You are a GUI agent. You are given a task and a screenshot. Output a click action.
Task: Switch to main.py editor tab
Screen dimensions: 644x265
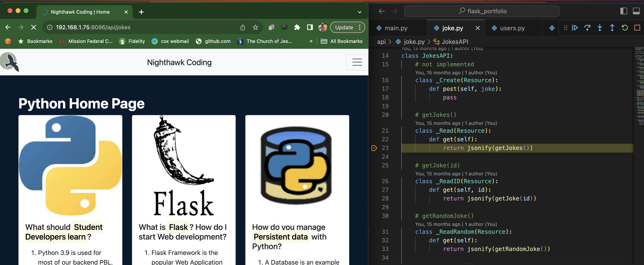click(396, 28)
